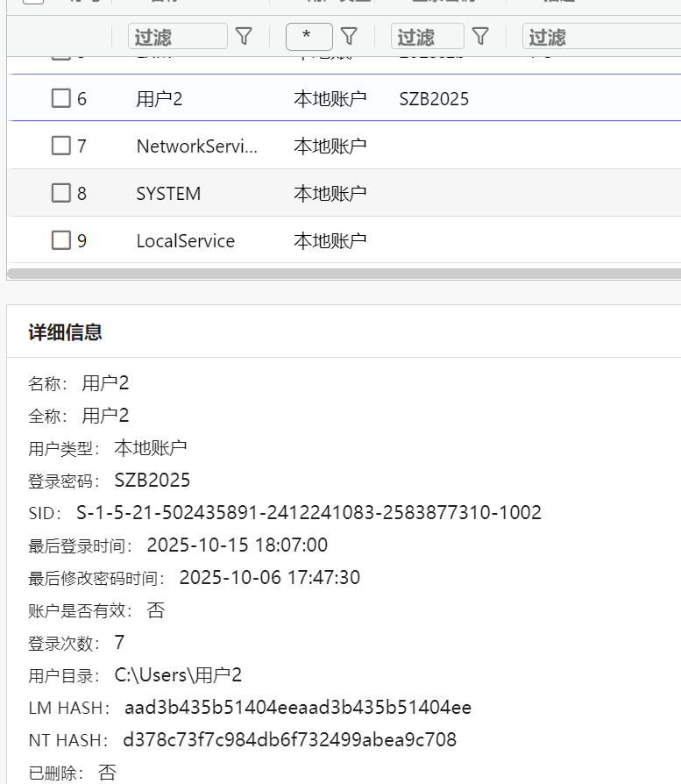This screenshot has height=784, width=681.
Task: Tick the checkbox for row 9 LocalService
Action: click(61, 240)
